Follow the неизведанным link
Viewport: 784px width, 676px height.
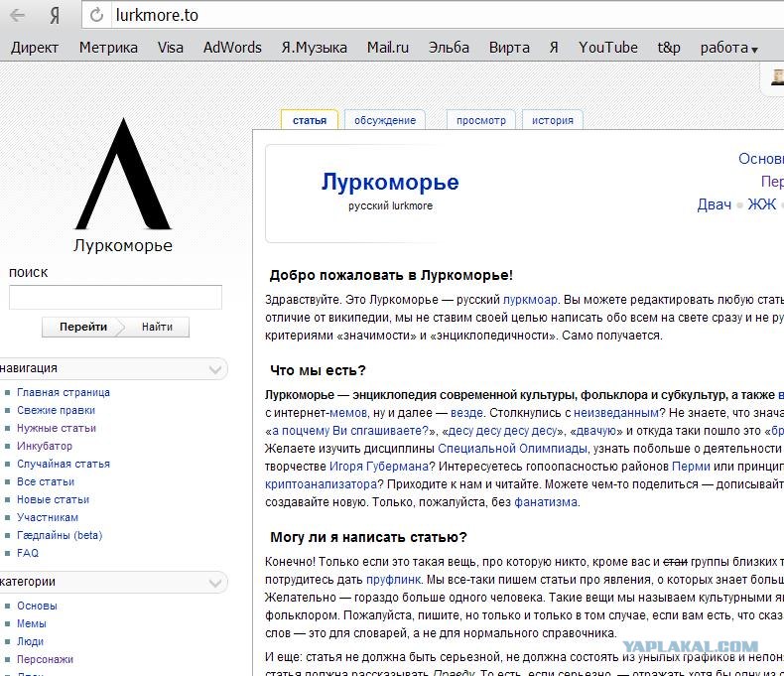[x=616, y=413]
